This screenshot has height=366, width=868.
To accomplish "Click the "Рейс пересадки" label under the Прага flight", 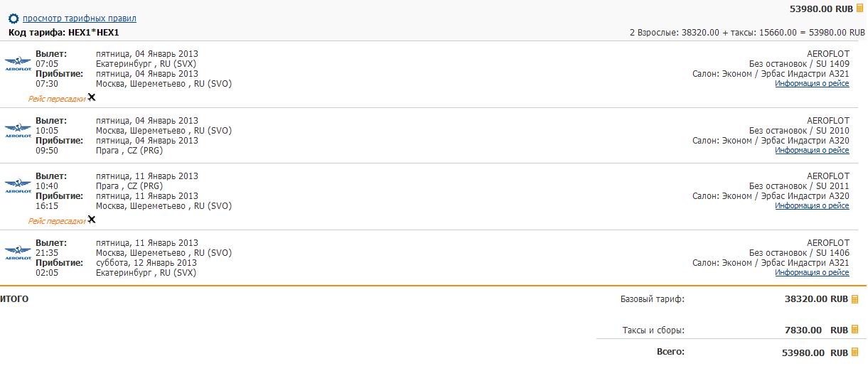I will point(57,221).
